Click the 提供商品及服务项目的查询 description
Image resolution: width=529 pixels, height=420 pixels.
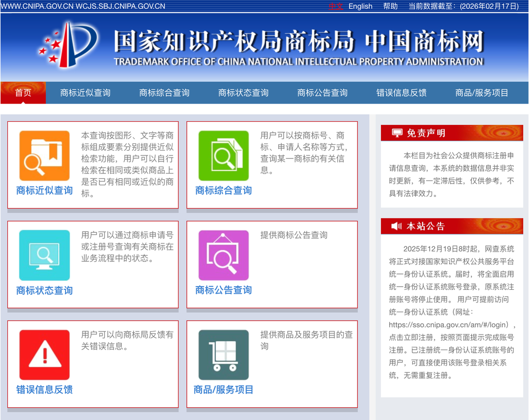(x=306, y=340)
